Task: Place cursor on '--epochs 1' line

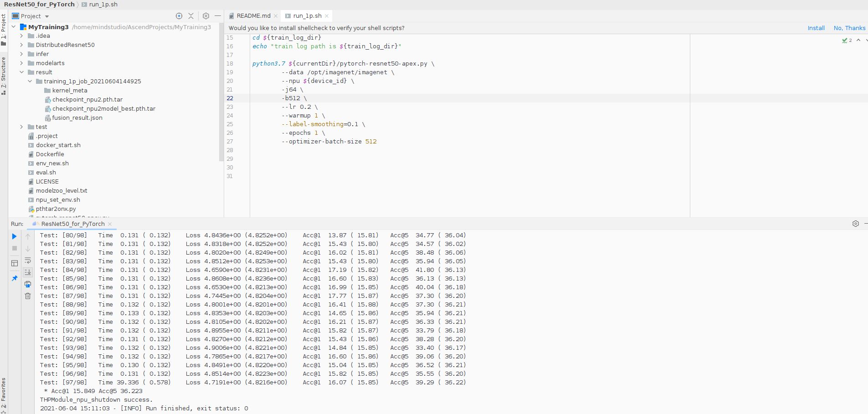Action: click(303, 133)
